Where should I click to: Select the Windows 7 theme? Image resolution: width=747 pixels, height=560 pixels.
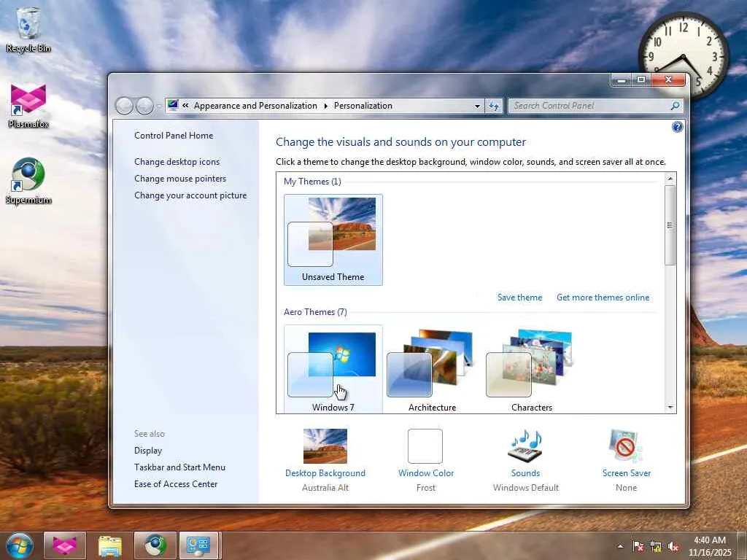tap(333, 369)
